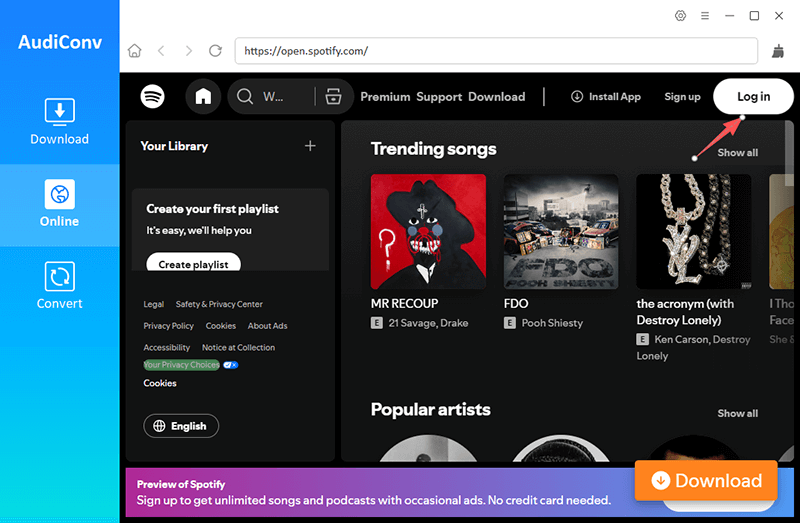Open the hamburger menu in title bar
This screenshot has height=523, width=800.
click(x=705, y=16)
